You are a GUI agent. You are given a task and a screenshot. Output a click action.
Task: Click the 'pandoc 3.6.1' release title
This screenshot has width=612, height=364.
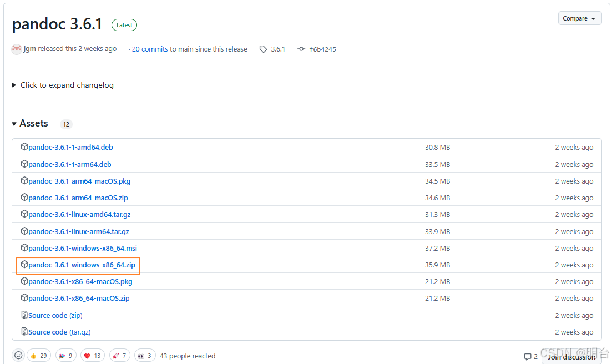point(57,24)
